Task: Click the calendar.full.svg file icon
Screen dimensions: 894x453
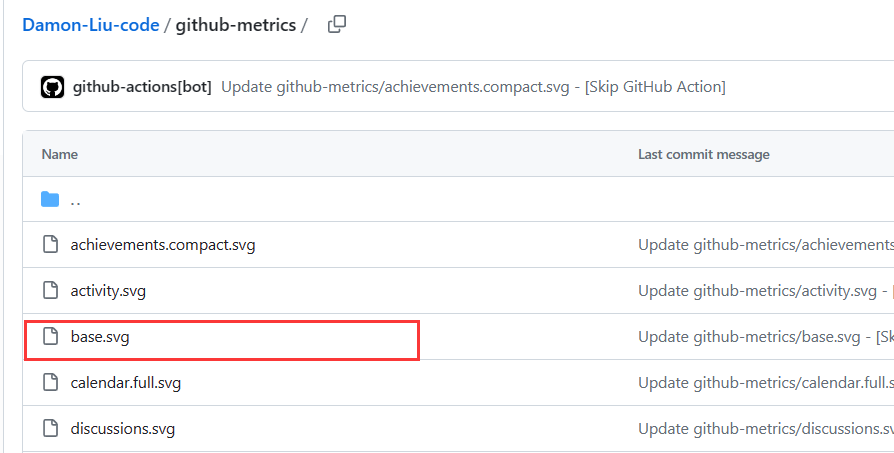Action: click(50, 383)
